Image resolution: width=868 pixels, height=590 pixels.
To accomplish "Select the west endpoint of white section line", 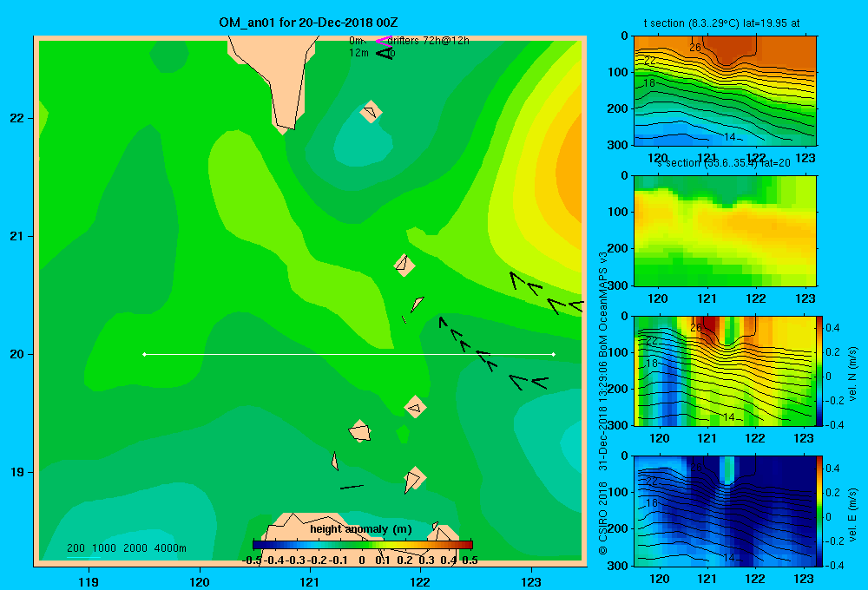I will point(144,354).
